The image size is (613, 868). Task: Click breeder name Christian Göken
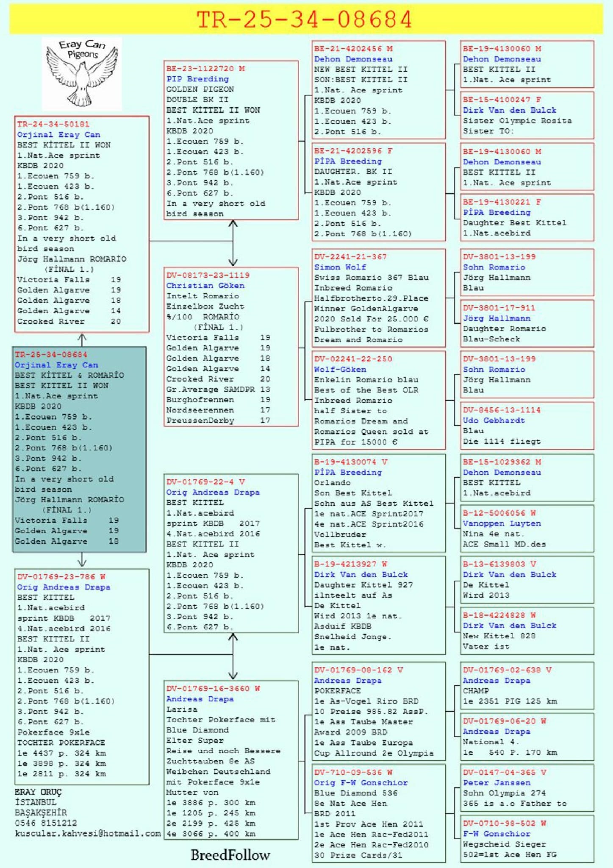click(205, 286)
